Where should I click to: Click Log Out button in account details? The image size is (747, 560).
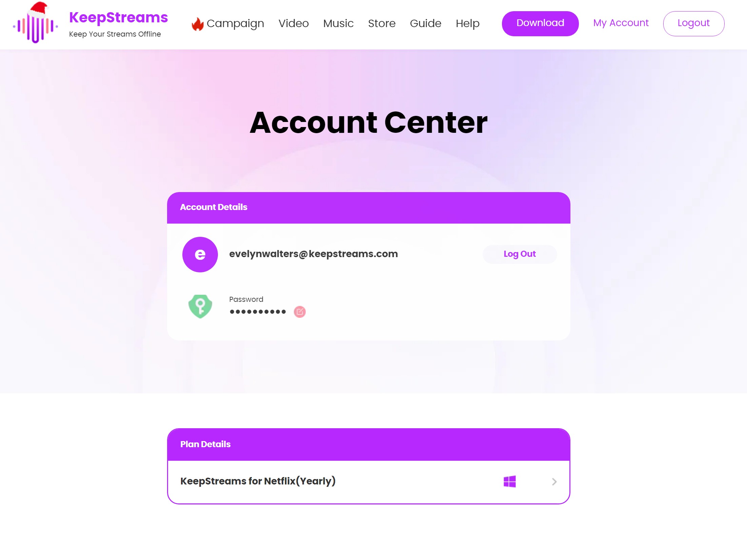[519, 253]
